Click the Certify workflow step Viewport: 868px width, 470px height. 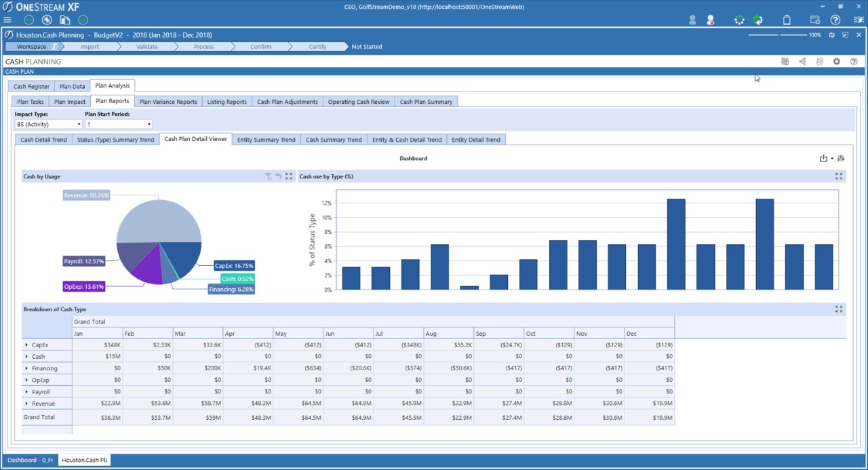[x=317, y=47]
